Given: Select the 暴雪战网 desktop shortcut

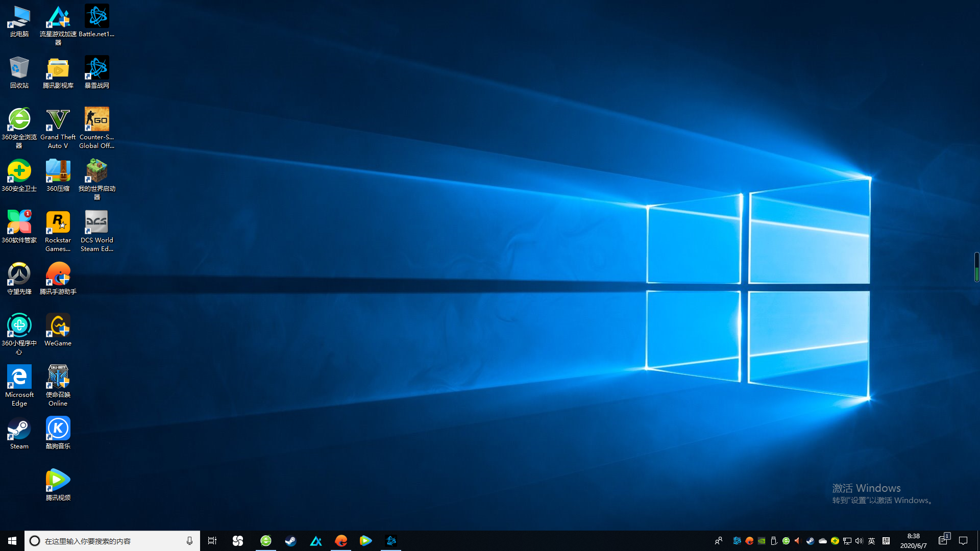Looking at the screenshot, I should (x=97, y=73).
